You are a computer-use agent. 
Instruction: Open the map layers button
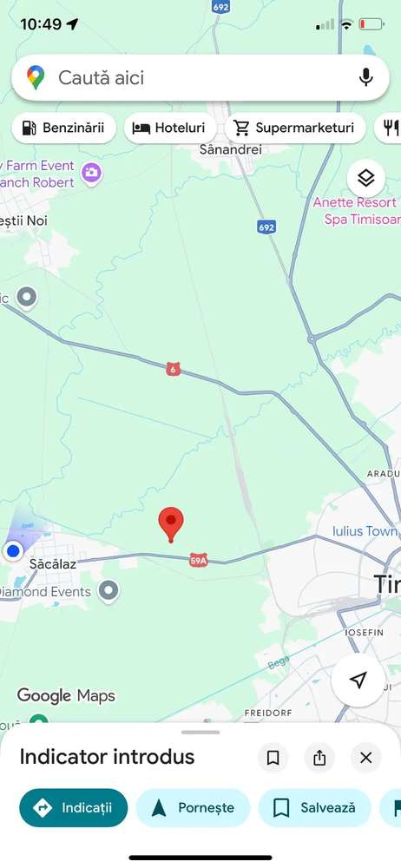point(366,178)
